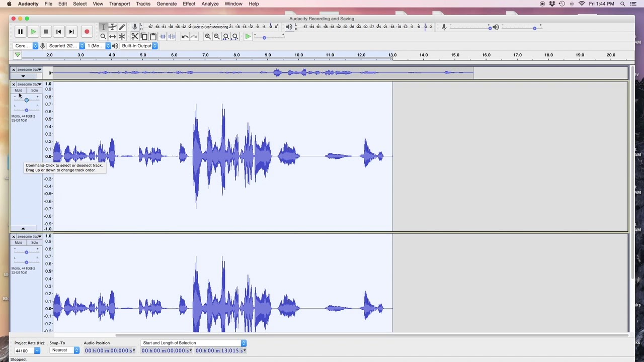Viewport: 644px width, 362px height.
Task: Mute the second track
Action: 19,90
